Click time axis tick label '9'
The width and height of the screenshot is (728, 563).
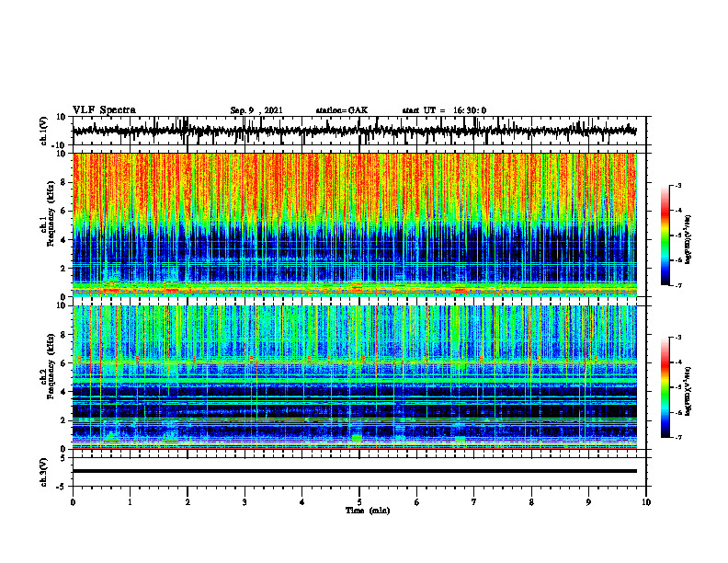coord(588,502)
